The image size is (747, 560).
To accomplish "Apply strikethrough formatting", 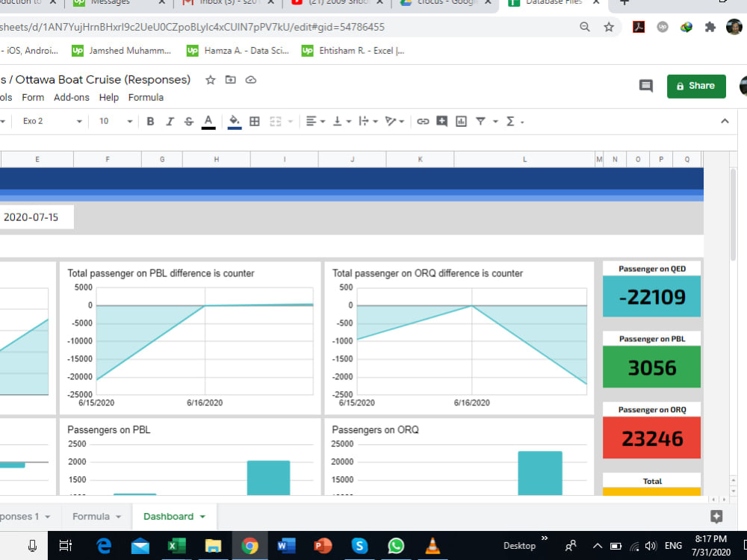I will 189,122.
